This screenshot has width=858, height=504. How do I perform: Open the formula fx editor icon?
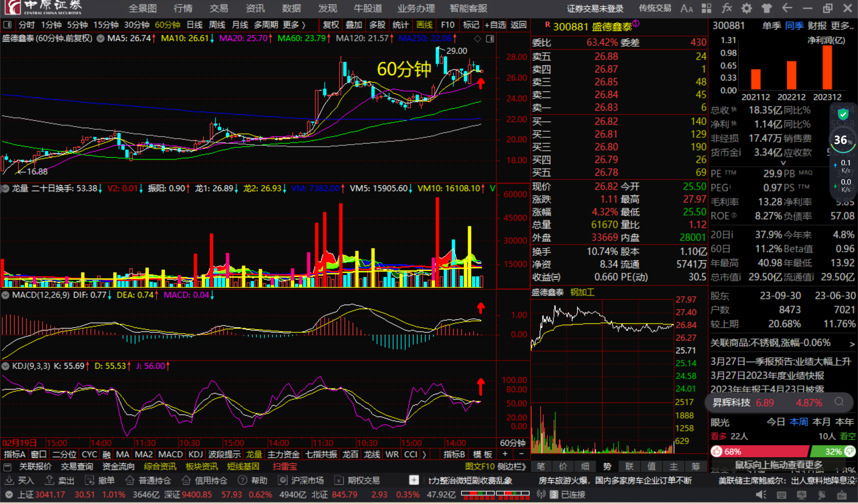727,8
